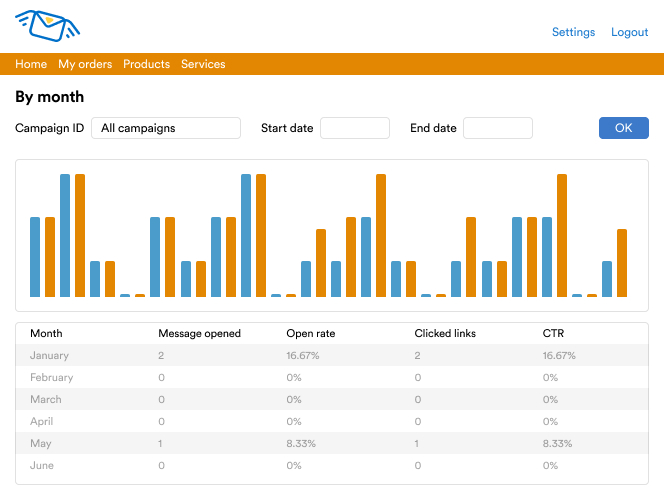Click the Open rate column header
This screenshot has width=664, height=500.
(x=310, y=333)
